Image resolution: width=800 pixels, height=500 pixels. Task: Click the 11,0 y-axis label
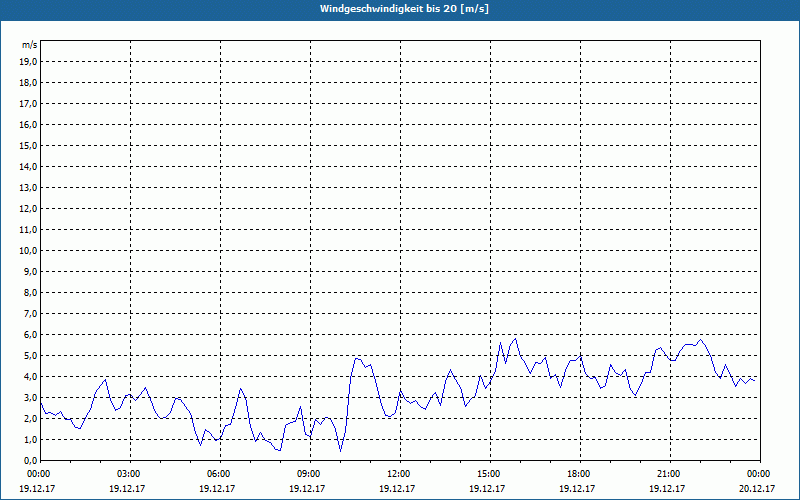point(29,230)
